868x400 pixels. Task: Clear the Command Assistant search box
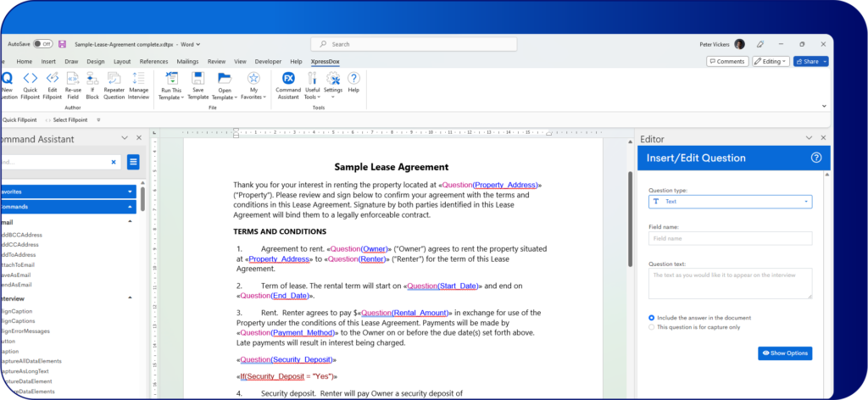pyautogui.click(x=114, y=162)
